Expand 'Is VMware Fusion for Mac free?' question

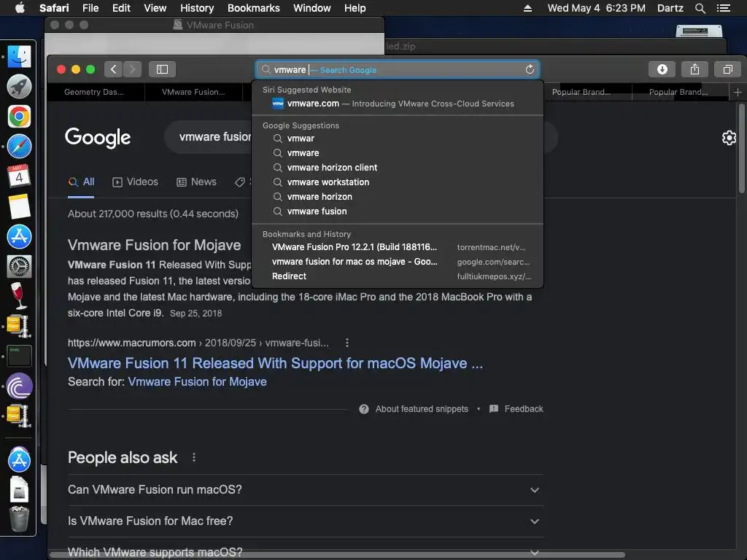pyautogui.click(x=306, y=521)
